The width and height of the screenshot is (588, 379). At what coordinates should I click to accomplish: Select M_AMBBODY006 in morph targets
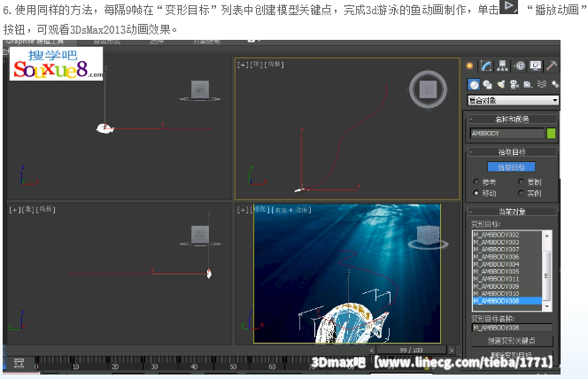[x=507, y=257]
